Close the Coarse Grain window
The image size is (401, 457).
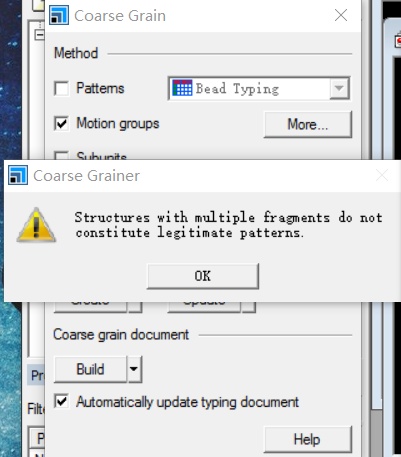341,15
